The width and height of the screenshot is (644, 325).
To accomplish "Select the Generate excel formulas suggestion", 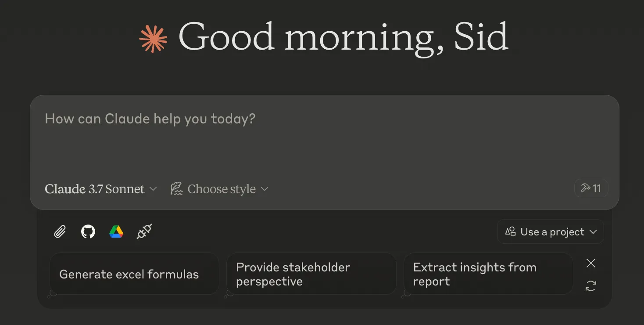I will click(x=134, y=274).
